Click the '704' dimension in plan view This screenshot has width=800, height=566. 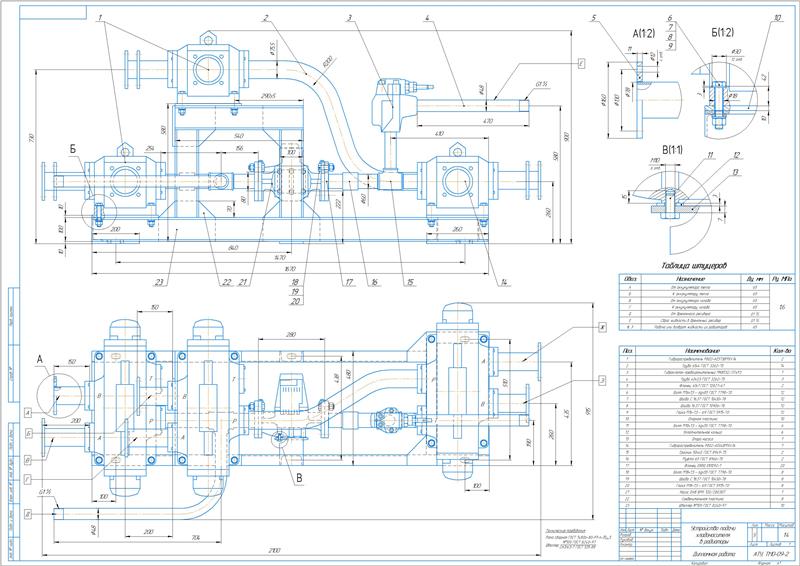[x=196, y=537]
